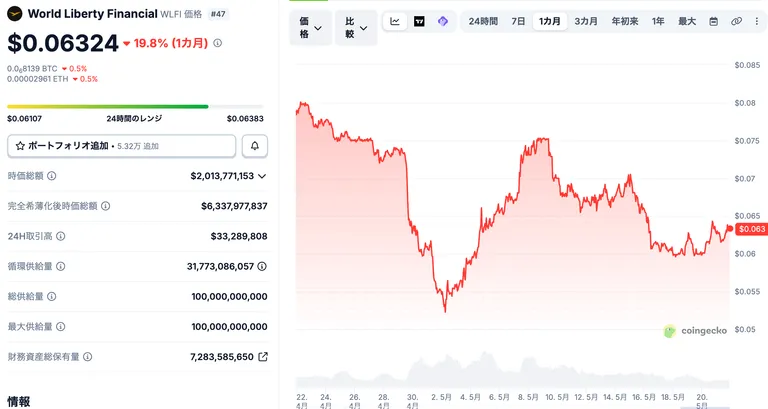Show 最大 full history range

pos(687,22)
